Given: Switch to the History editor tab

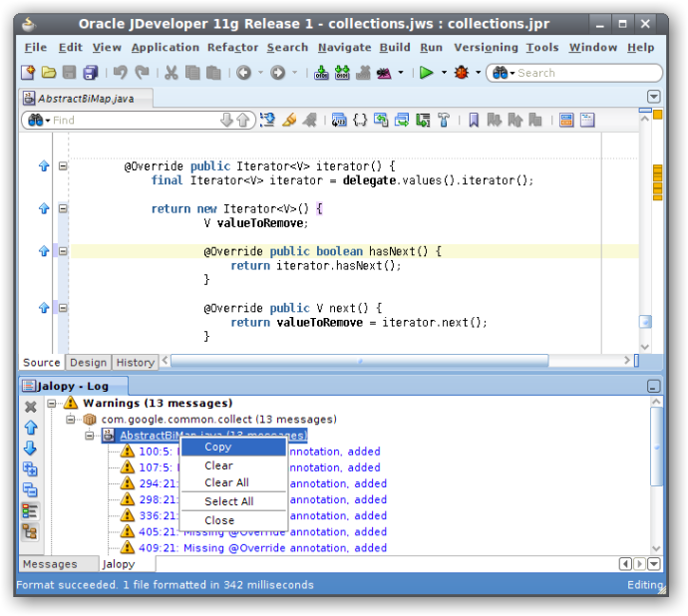Looking at the screenshot, I should (136, 363).
